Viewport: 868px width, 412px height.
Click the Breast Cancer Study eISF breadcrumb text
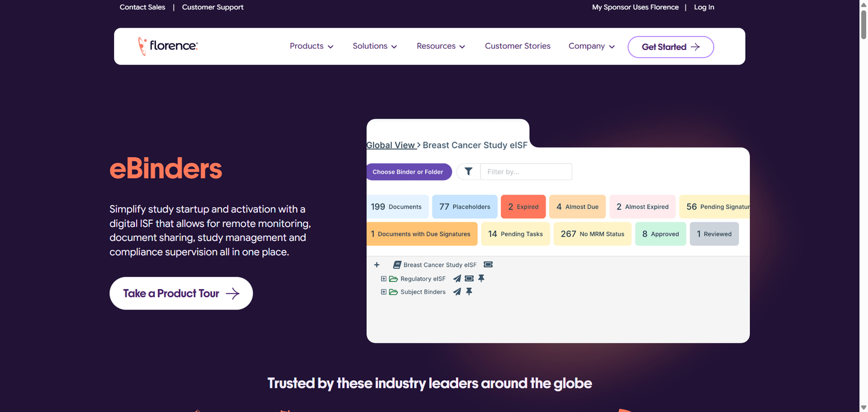click(475, 145)
